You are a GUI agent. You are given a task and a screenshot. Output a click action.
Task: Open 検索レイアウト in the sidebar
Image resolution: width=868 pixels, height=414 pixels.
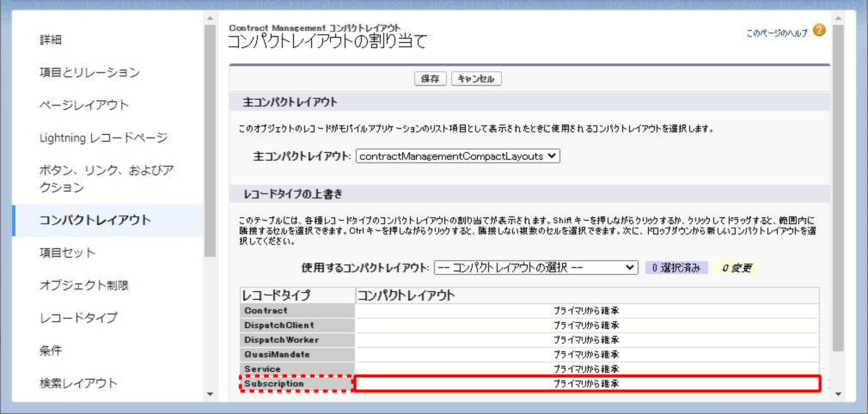[78, 383]
